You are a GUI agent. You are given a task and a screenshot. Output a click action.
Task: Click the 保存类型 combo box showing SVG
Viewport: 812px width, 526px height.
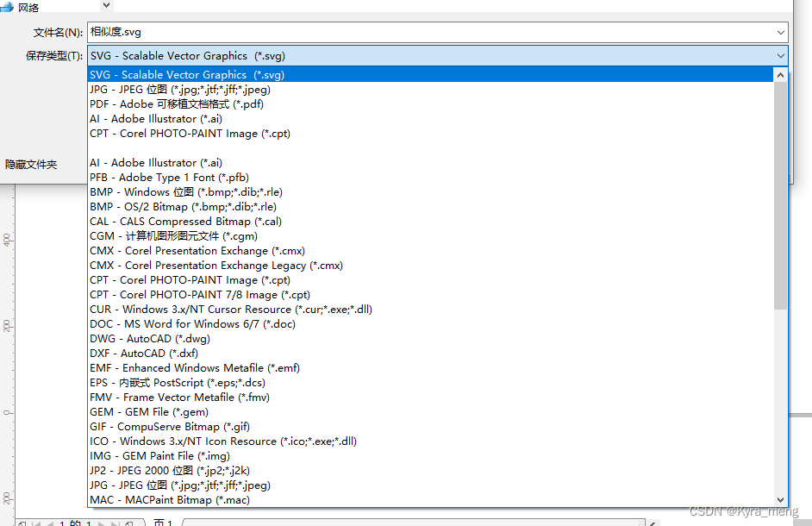(x=438, y=55)
